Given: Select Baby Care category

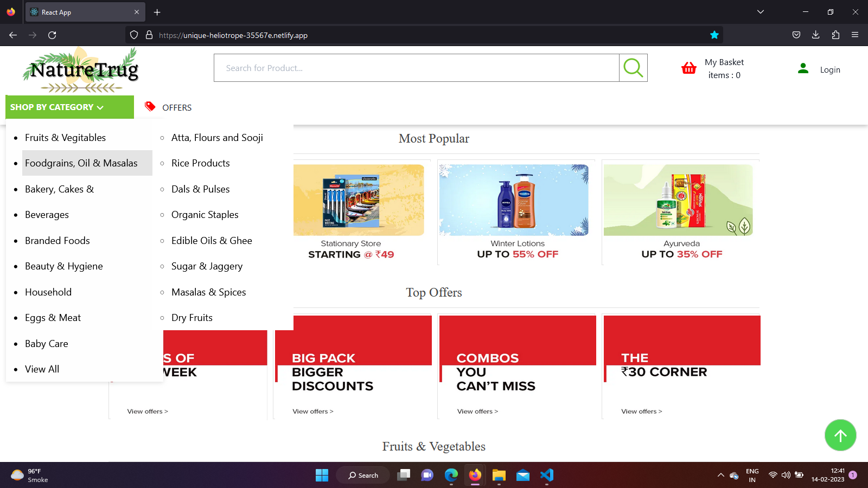Looking at the screenshot, I should (x=47, y=344).
